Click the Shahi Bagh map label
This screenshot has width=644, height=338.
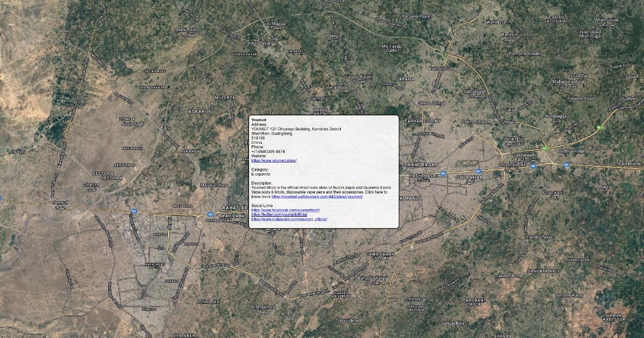tap(419, 164)
